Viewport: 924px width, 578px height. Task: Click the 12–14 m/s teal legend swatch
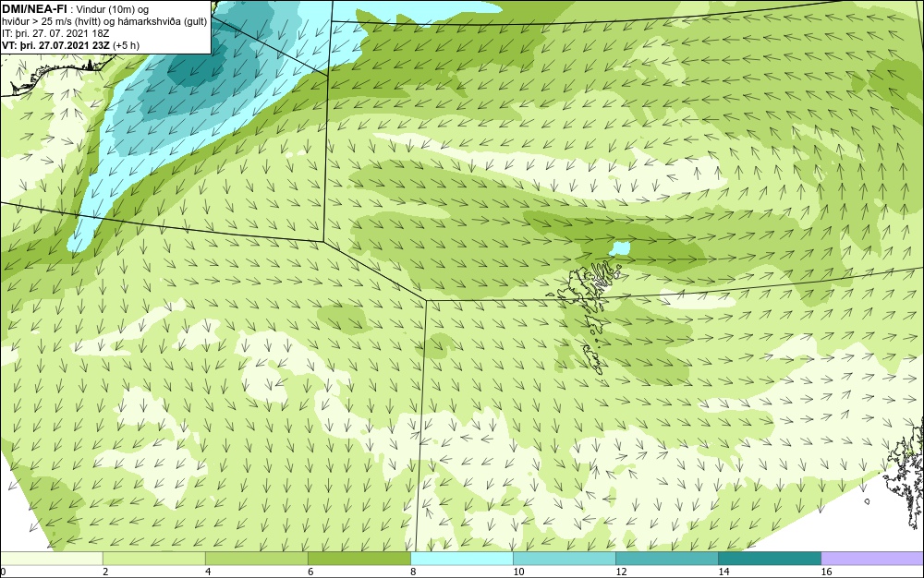(667, 559)
